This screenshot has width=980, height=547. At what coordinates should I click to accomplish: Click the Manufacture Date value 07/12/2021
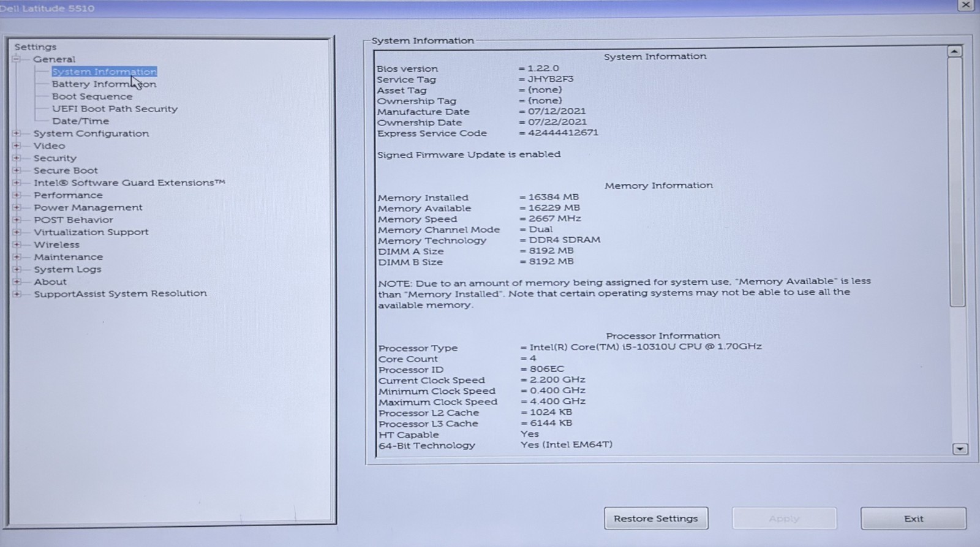coord(557,111)
